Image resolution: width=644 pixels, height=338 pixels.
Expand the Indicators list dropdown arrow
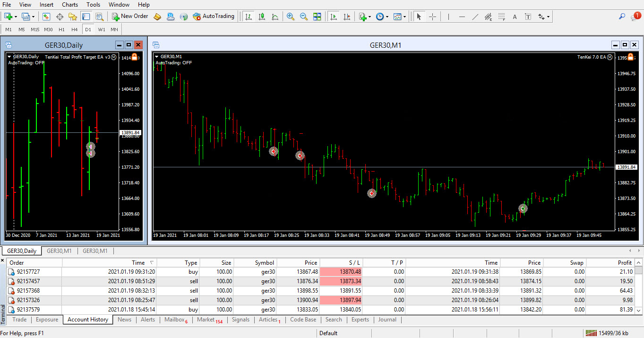coord(369,17)
